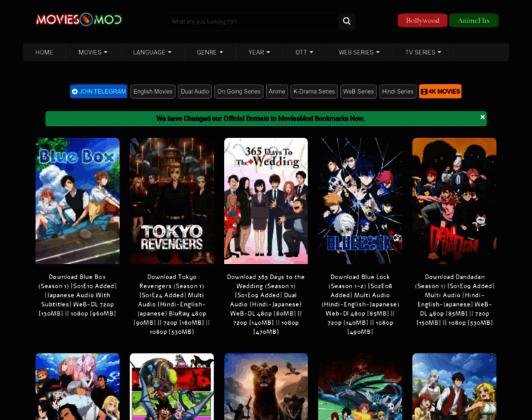Select the Anime tag
The image size is (532, 420).
[277, 91]
